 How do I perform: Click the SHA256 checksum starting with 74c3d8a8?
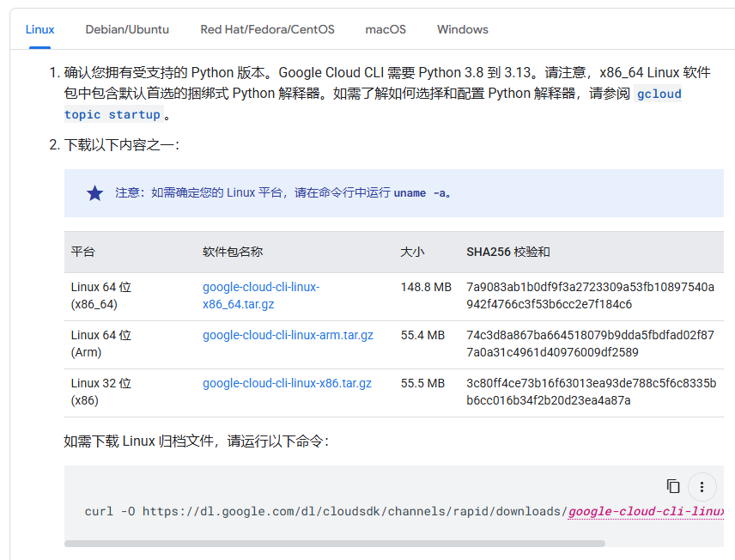590,344
